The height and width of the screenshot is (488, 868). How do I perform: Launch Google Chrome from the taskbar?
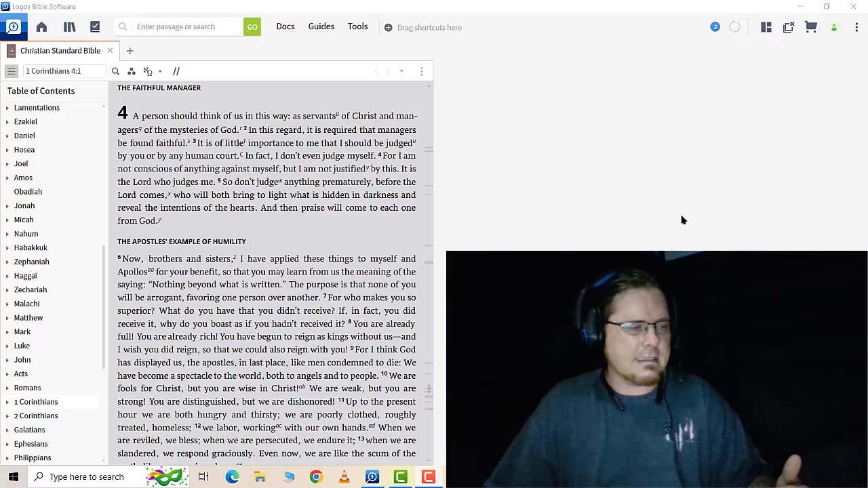tap(316, 476)
